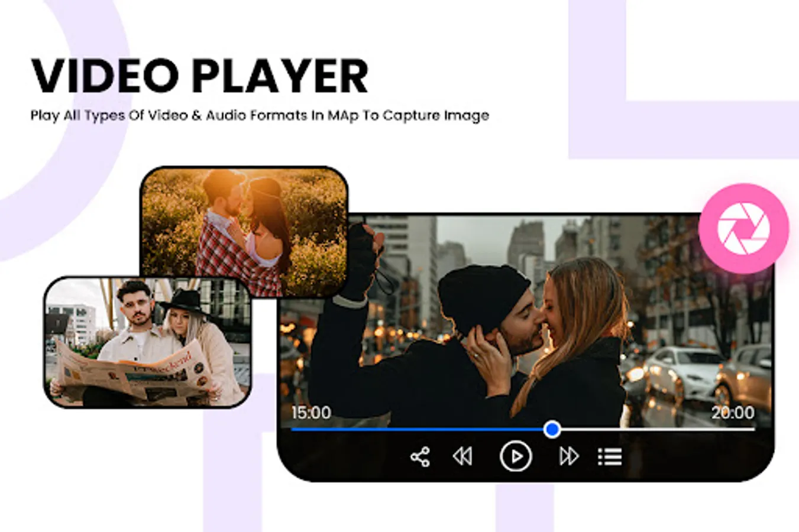Click the "Play All Types Of Video" subtitle
Image resolution: width=799 pixels, height=532 pixels.
click(x=260, y=115)
